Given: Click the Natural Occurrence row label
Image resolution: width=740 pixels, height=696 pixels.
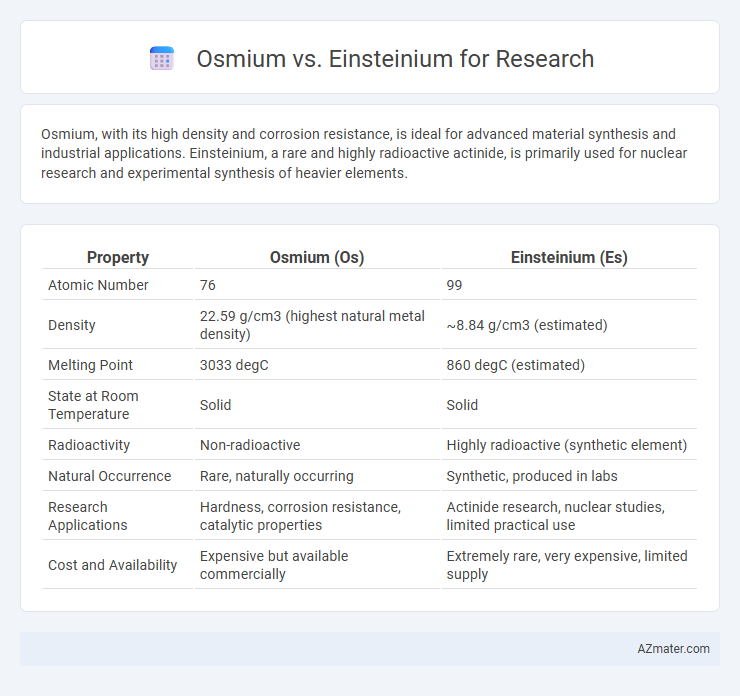Looking at the screenshot, I should point(109,476).
